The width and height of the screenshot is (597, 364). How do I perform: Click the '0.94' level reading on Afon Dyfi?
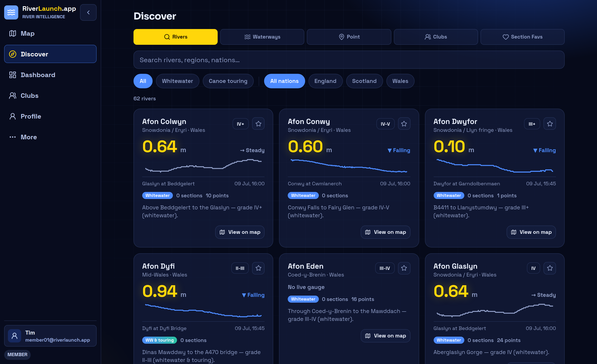click(160, 291)
